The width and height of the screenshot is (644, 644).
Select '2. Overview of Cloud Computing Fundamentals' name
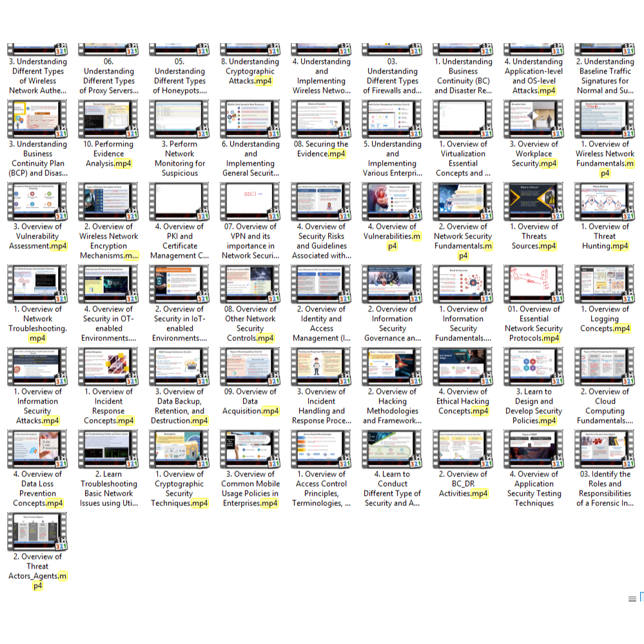605,406
